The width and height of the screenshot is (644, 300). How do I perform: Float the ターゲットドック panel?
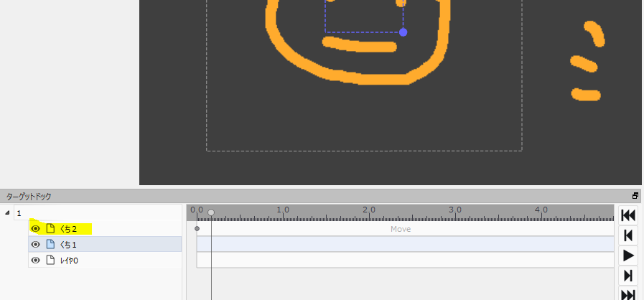(635, 196)
